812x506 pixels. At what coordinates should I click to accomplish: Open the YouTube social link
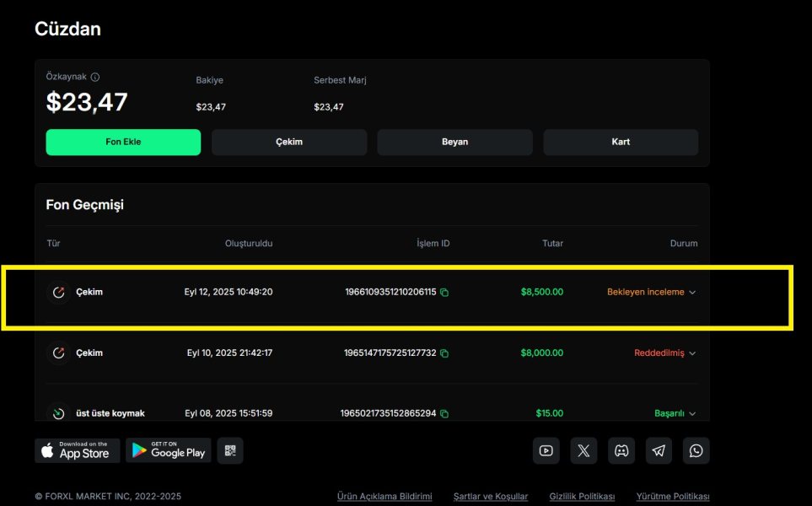point(546,450)
